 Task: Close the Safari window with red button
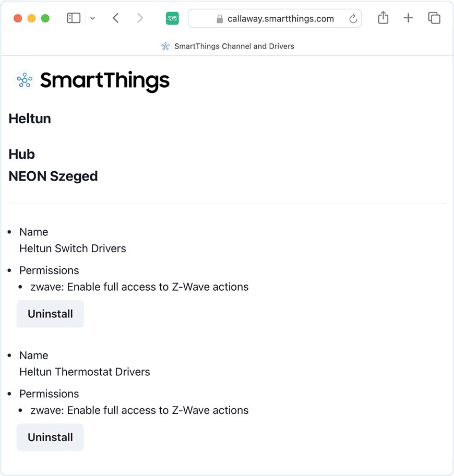[x=18, y=18]
